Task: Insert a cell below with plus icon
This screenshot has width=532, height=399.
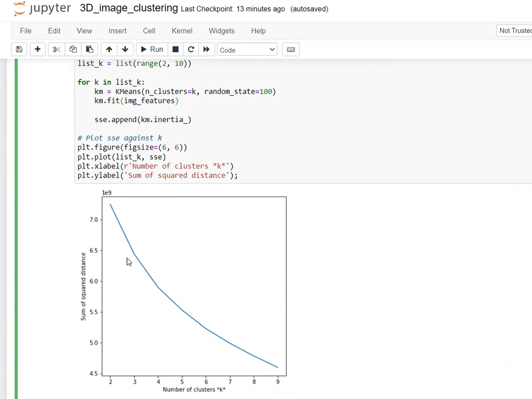Action: click(37, 49)
